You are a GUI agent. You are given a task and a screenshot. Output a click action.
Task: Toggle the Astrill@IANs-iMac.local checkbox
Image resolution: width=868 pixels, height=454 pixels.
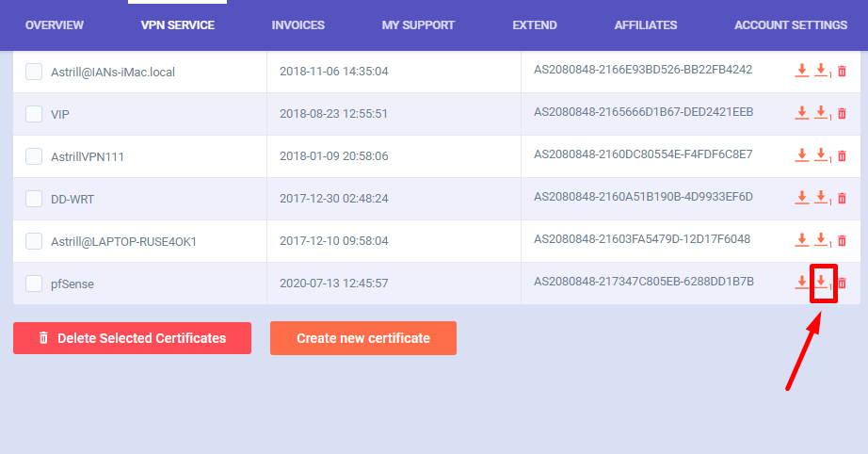click(x=34, y=72)
